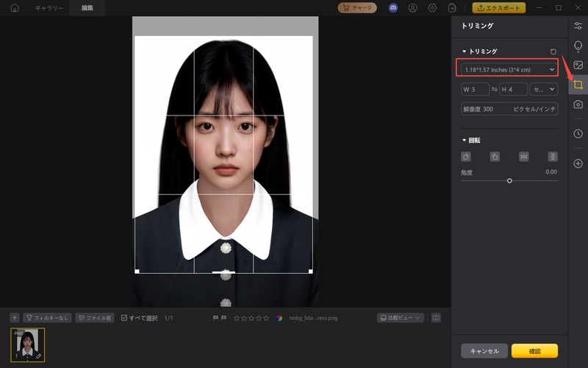Click the 角度 angle slider handle
This screenshot has height=368, width=588.
coord(509,180)
